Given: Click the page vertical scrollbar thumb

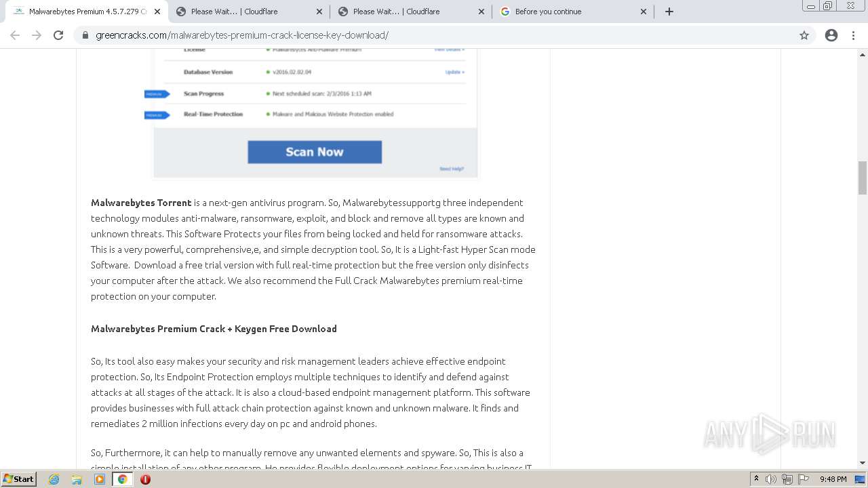Looking at the screenshot, I should click(x=863, y=178).
